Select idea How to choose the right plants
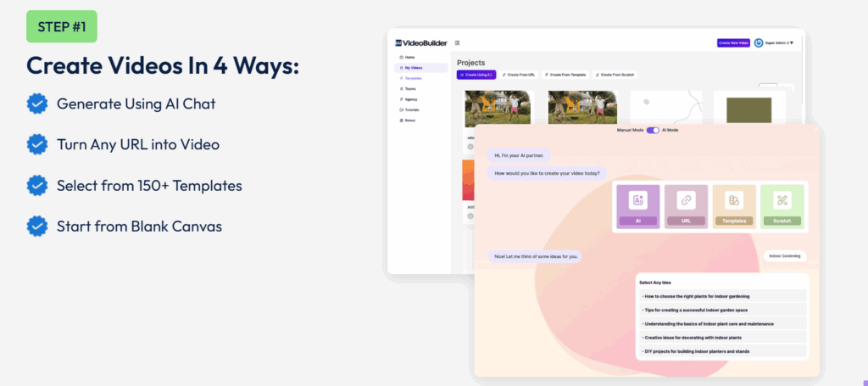 (x=722, y=296)
